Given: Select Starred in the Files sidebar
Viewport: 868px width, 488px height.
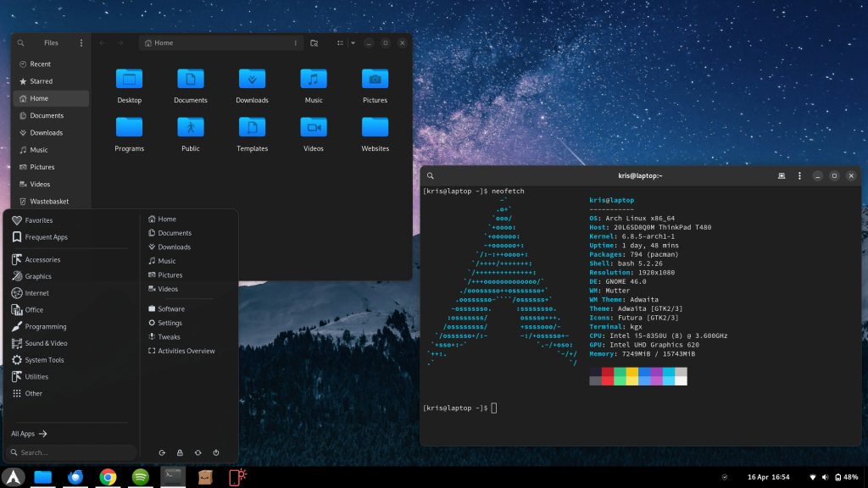Looking at the screenshot, I should tap(41, 81).
